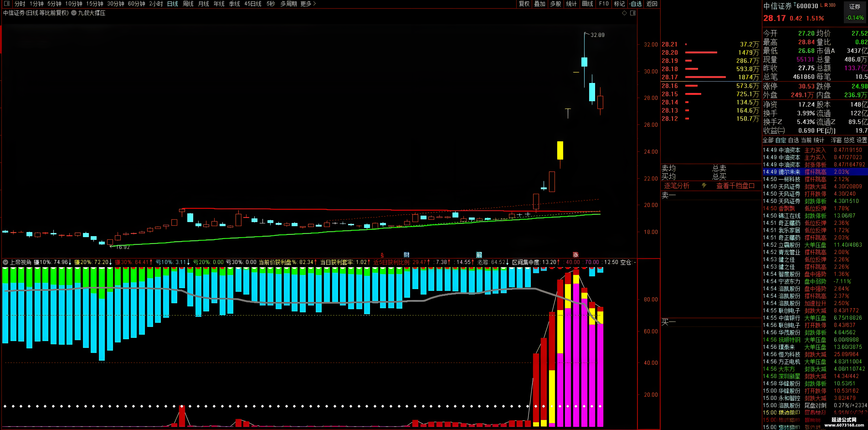
Task: Toggle the right side panel icon above the chart
Action: 633,13
